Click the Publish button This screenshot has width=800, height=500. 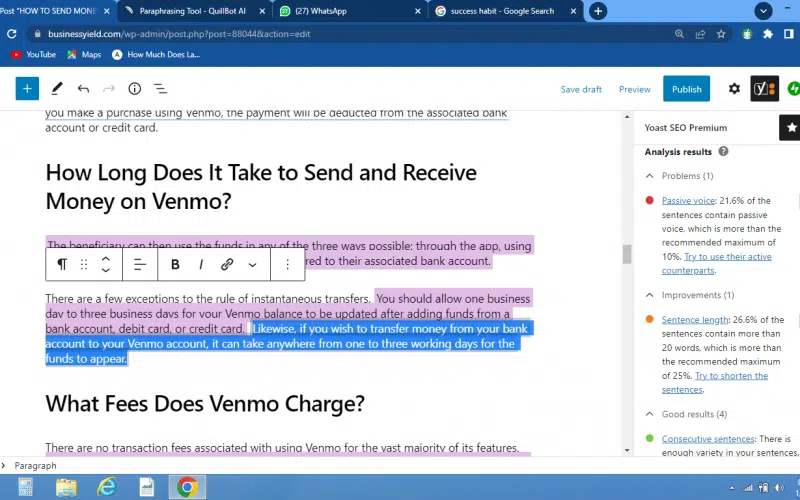686,89
